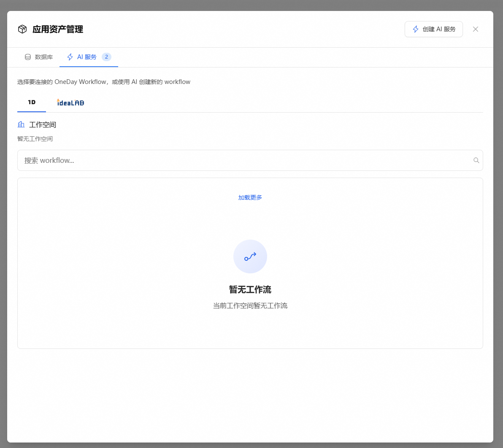The width and height of the screenshot is (503, 448).
Task: Click the 创建 AI 服务 button
Action: [x=433, y=29]
